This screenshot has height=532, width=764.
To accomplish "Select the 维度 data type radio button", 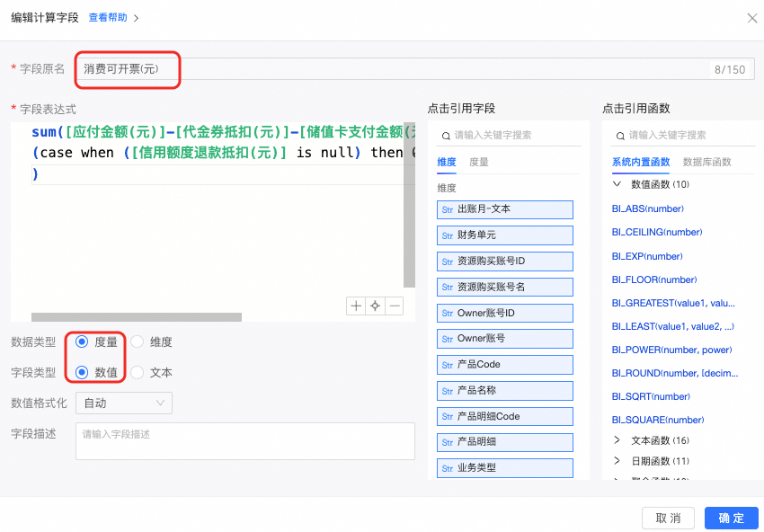I will (138, 342).
